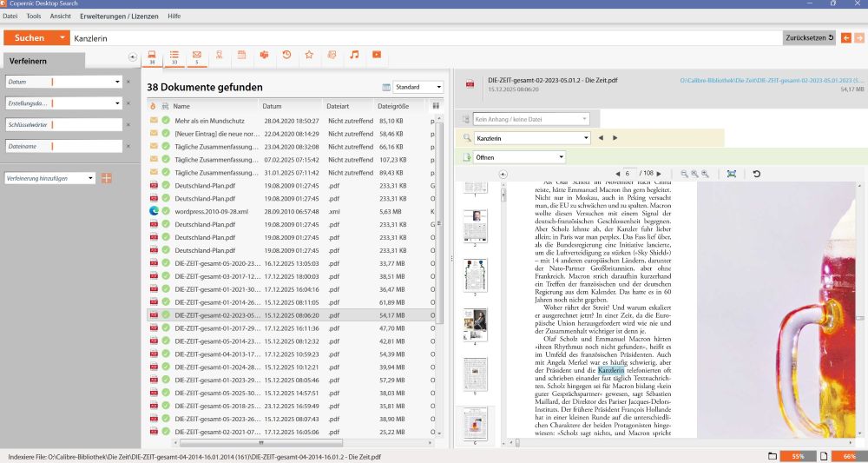The height and width of the screenshot is (463, 868).
Task: Zoom out in the PDF preview
Action: point(684,174)
